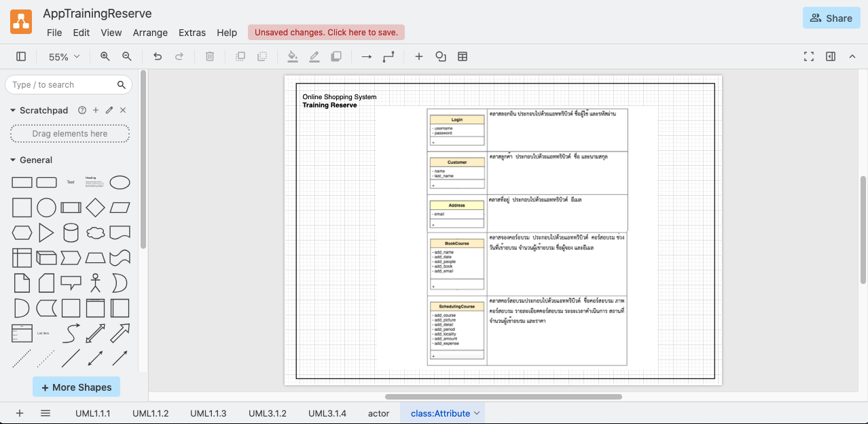Click the zoom out magnifier icon
The image size is (868, 424).
point(127,57)
